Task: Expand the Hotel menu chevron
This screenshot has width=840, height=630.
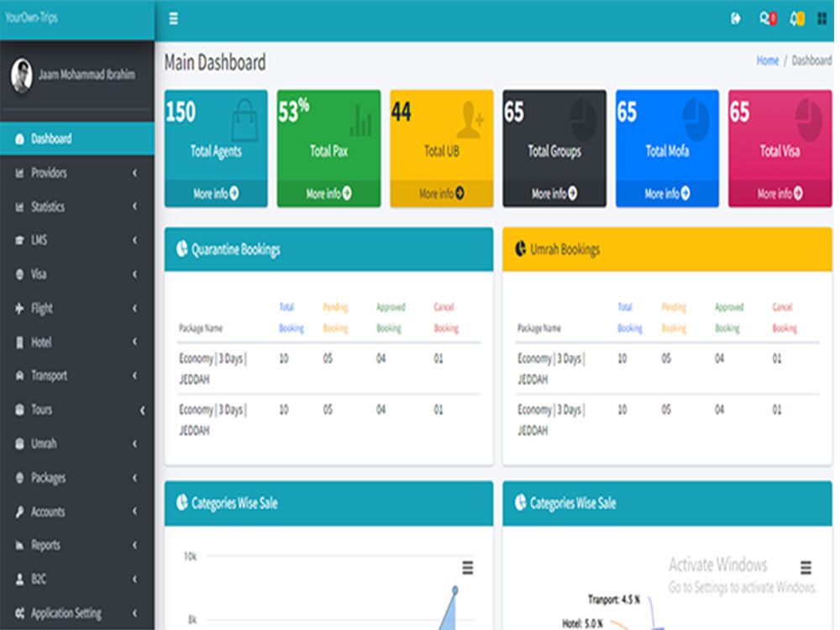Action: (134, 342)
